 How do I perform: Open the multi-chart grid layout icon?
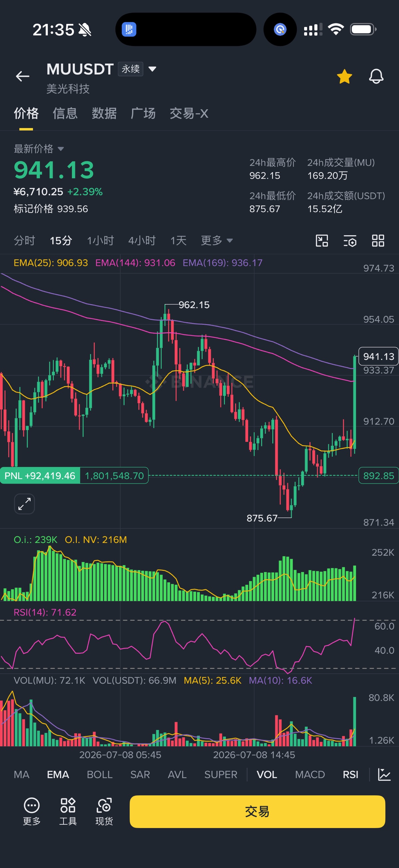pyautogui.click(x=378, y=241)
